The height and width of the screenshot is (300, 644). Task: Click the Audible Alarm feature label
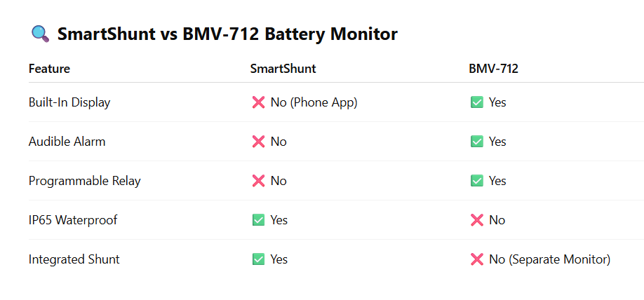tap(67, 142)
